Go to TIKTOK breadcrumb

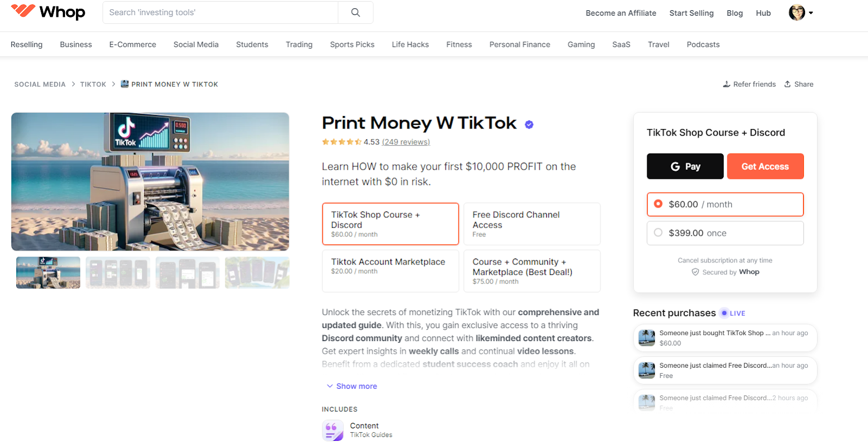[93, 84]
